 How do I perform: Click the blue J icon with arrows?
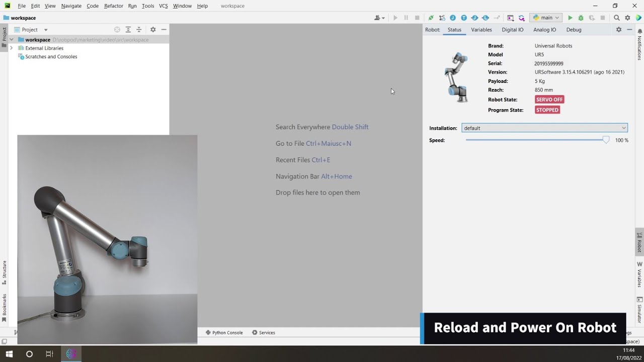[x=474, y=18]
